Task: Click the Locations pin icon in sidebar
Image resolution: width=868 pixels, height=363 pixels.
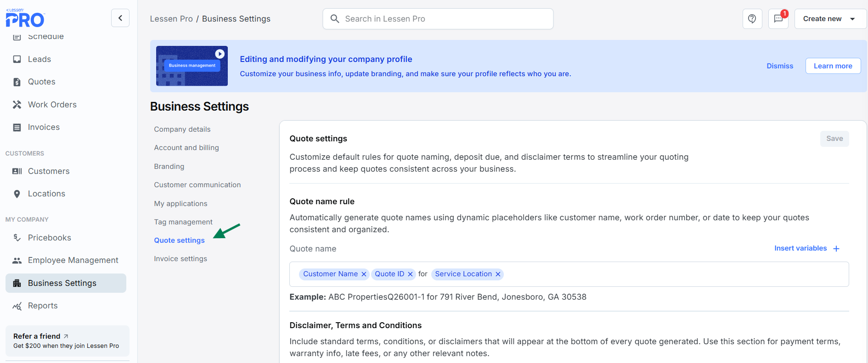Action: [x=17, y=194]
